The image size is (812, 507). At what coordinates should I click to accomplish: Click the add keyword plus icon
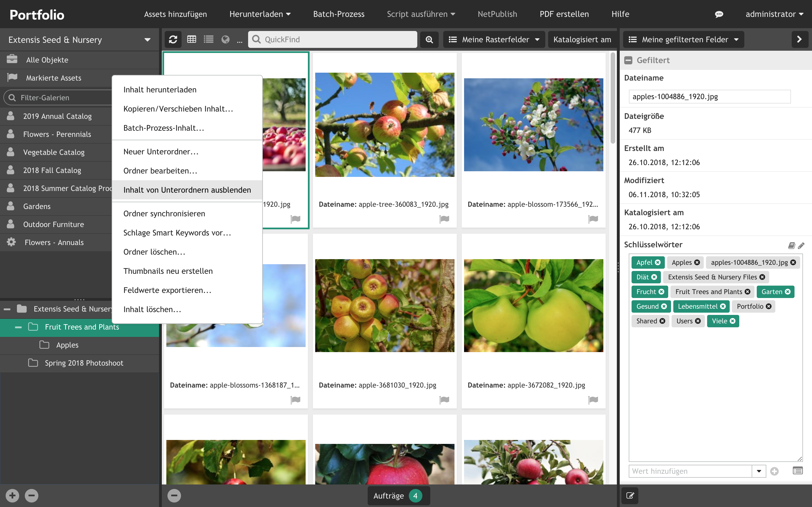[775, 471]
